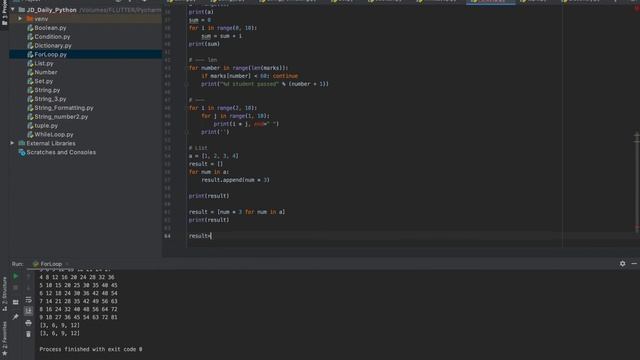Click the External Libraries icon
The image size is (640, 360).
tap(22, 143)
